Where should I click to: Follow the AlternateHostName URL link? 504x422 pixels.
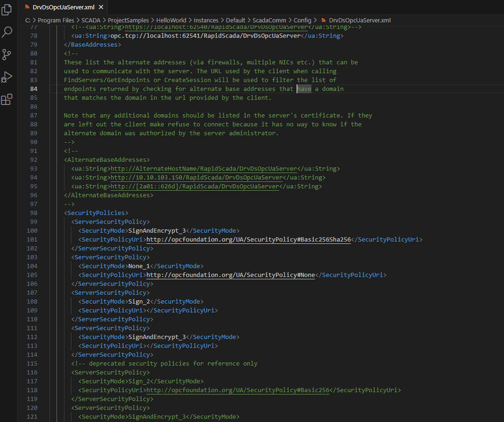204,169
